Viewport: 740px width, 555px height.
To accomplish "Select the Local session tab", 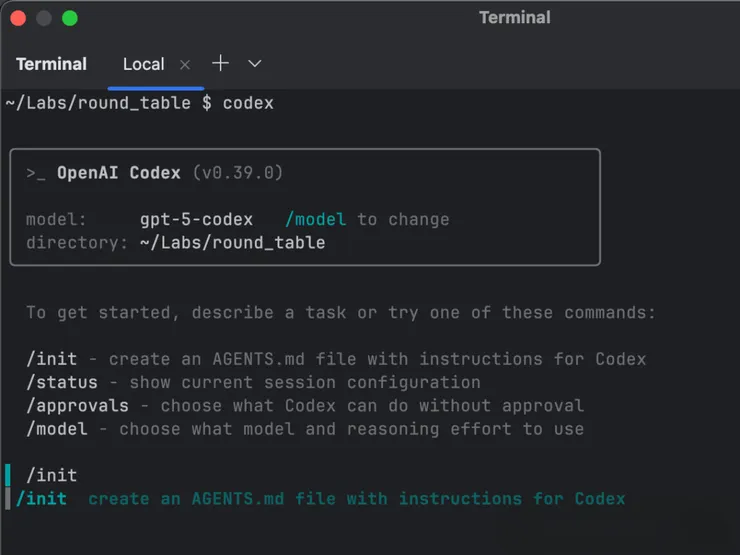I will (143, 64).
